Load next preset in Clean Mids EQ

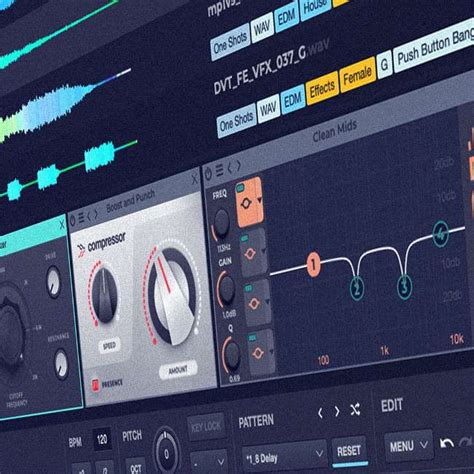point(238,166)
